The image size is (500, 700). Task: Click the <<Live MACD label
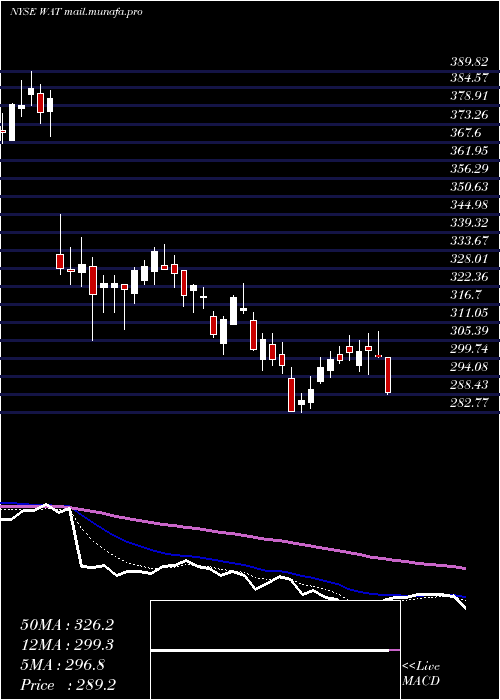coord(421,674)
